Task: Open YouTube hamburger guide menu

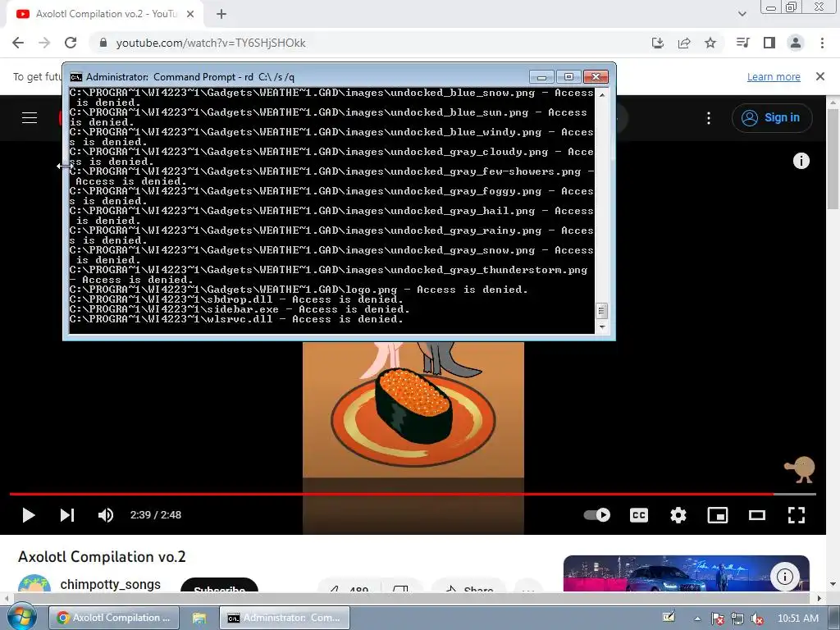Action: click(30, 118)
